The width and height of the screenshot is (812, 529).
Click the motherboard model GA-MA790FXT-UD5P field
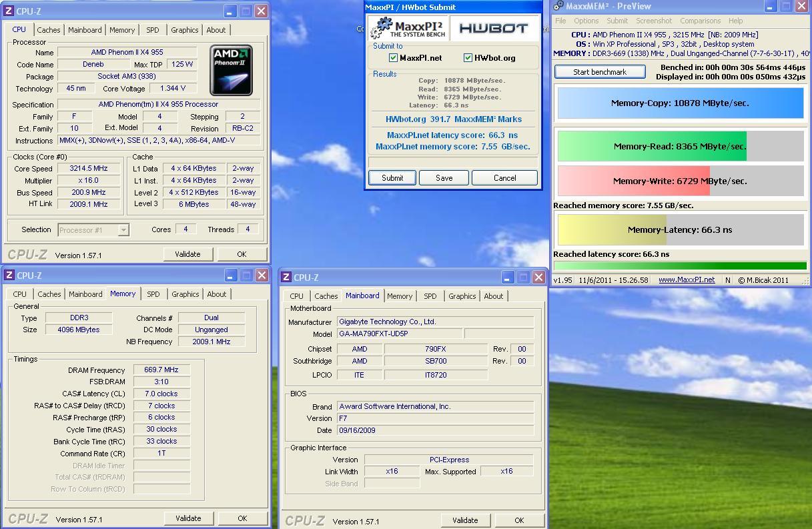point(400,334)
